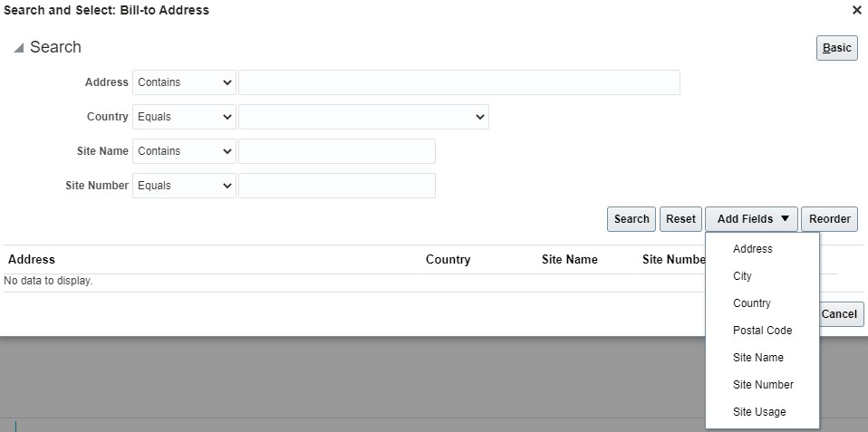Focus the Site Name input field

[336, 151]
